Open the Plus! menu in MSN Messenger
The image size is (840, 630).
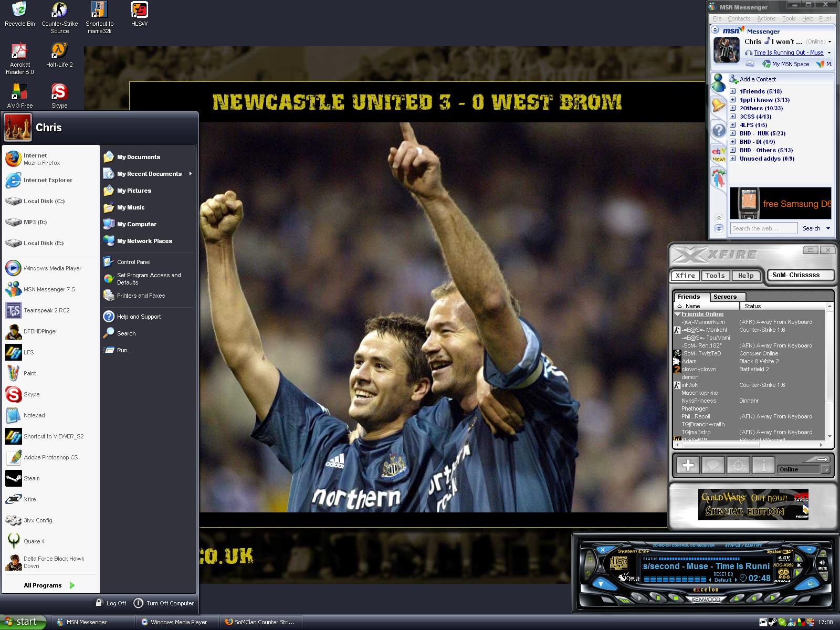[825, 18]
